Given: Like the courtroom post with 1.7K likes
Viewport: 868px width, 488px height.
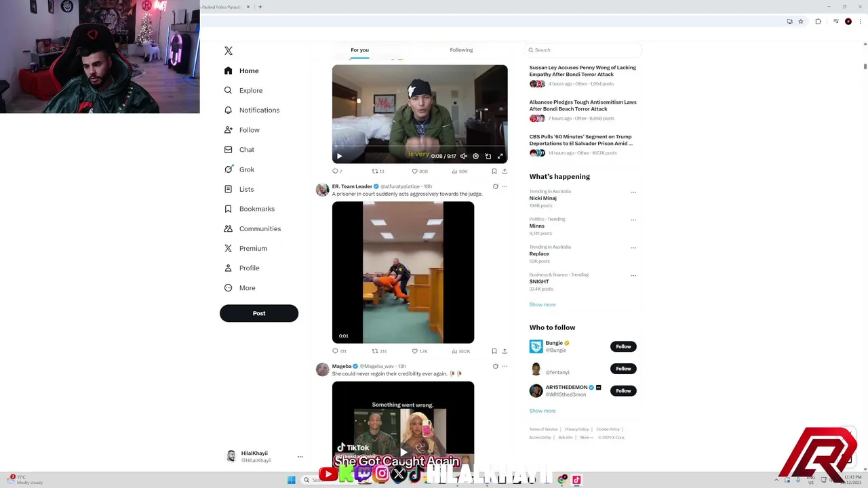Looking at the screenshot, I should (x=420, y=351).
